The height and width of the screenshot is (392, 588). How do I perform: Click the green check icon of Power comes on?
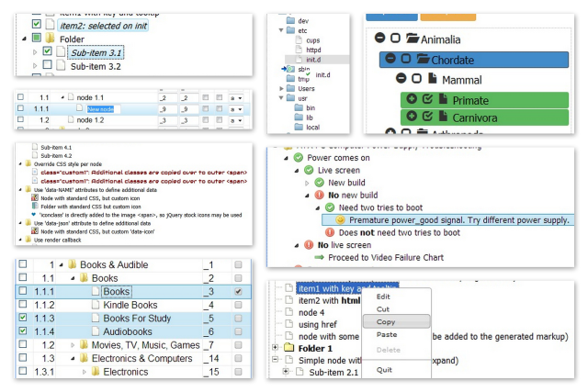pos(298,158)
